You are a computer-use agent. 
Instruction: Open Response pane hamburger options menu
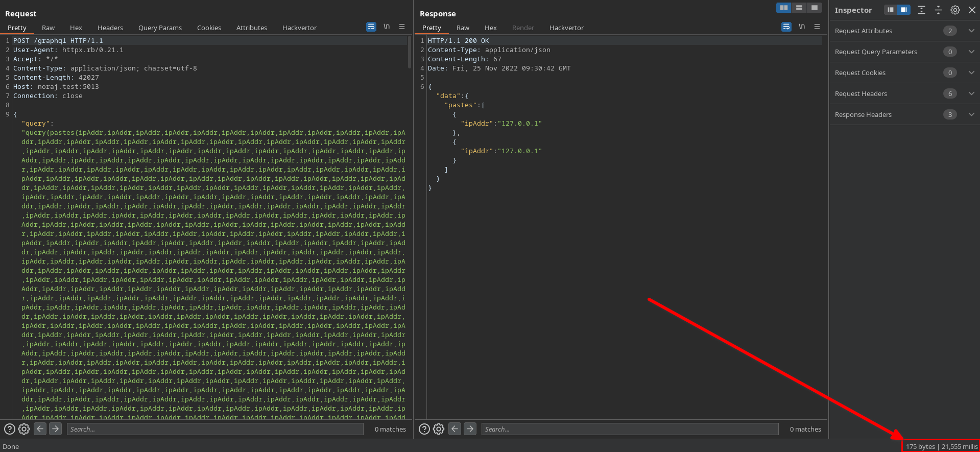pos(817,27)
